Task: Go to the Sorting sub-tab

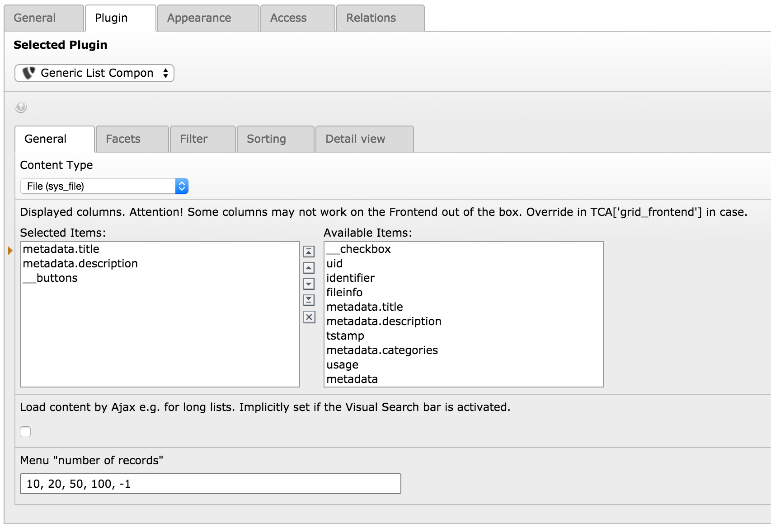Action: tap(266, 139)
